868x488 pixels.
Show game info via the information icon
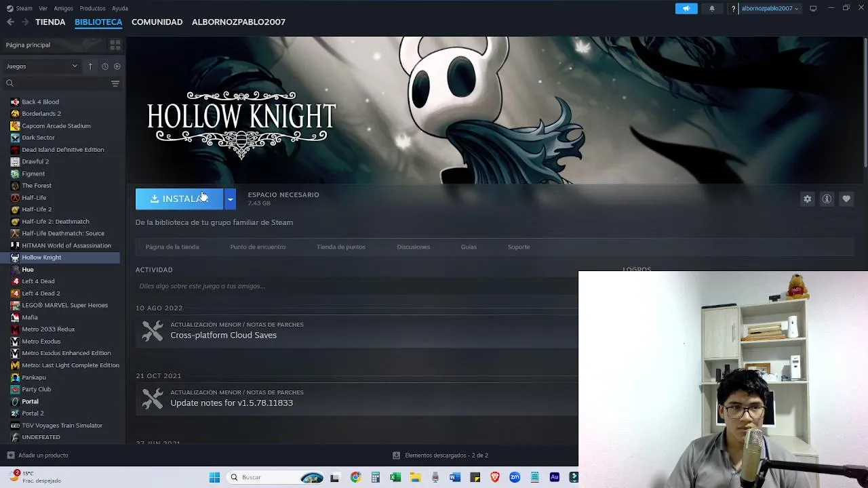(827, 199)
